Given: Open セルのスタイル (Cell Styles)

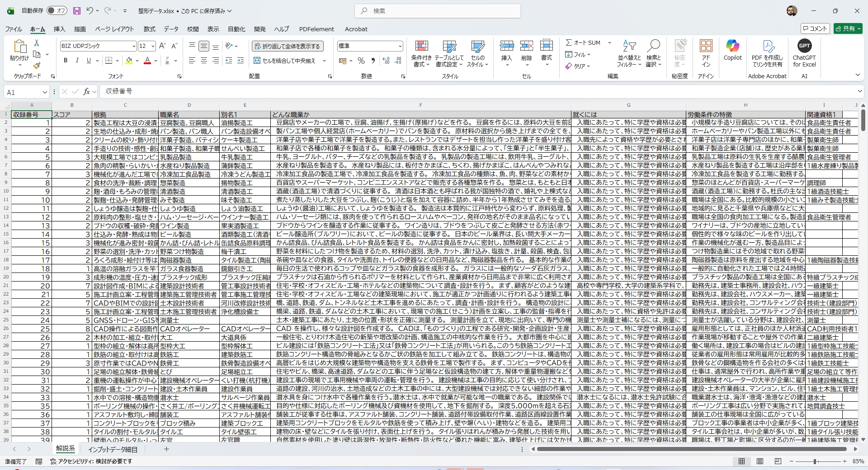Looking at the screenshot, I should coord(478,53).
